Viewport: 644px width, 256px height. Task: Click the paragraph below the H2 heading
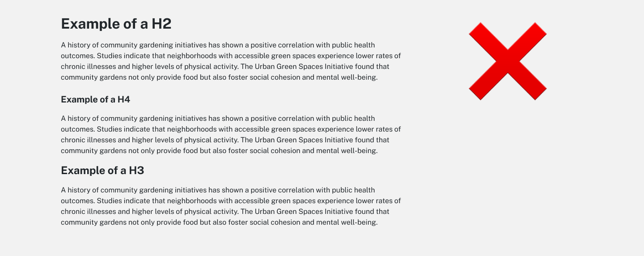(x=231, y=61)
